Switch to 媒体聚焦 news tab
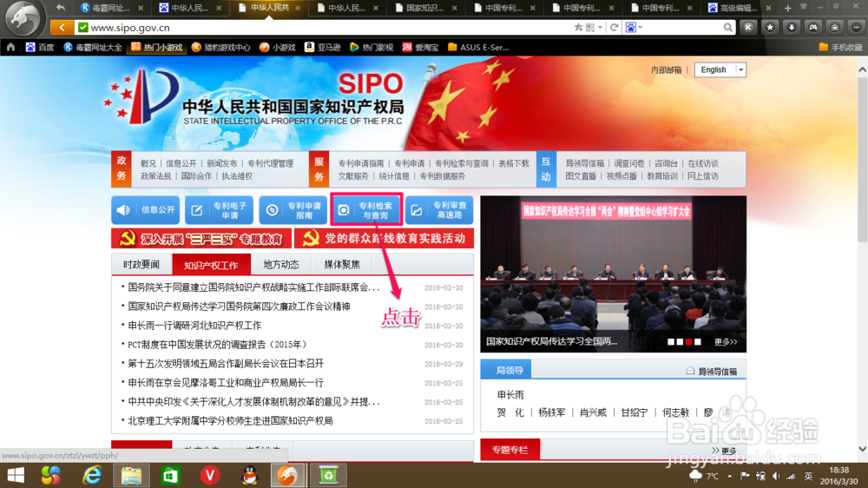The width and height of the screenshot is (868, 488). (x=342, y=265)
